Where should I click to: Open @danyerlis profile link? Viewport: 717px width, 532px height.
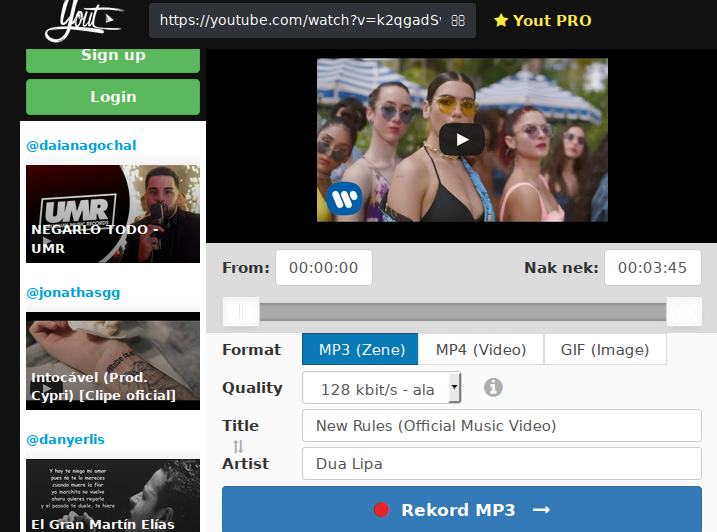coord(65,440)
